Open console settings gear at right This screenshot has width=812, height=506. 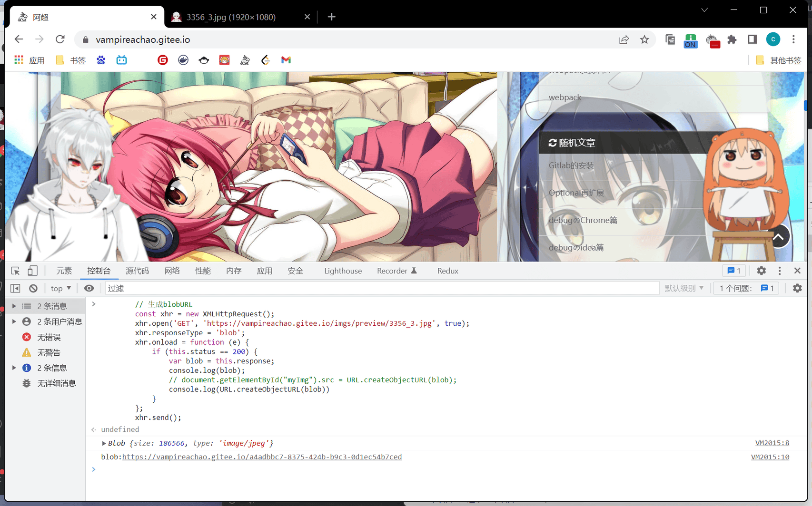click(797, 288)
